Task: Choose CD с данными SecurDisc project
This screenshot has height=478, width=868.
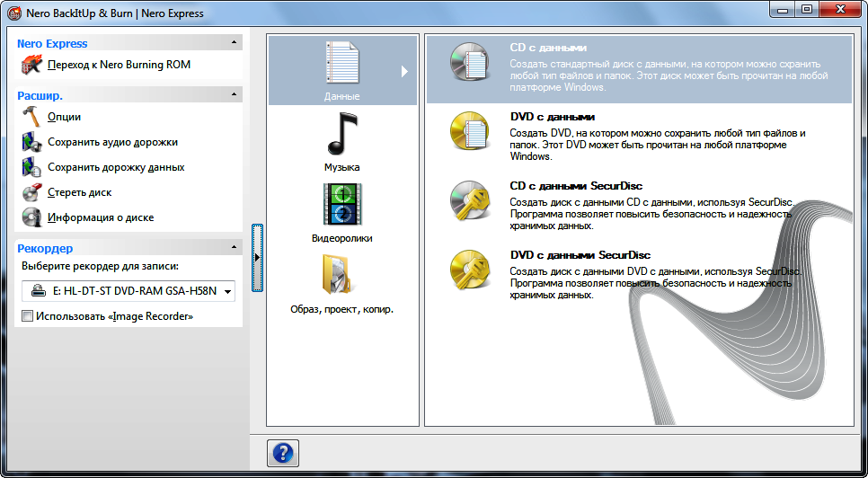Action: tap(576, 186)
